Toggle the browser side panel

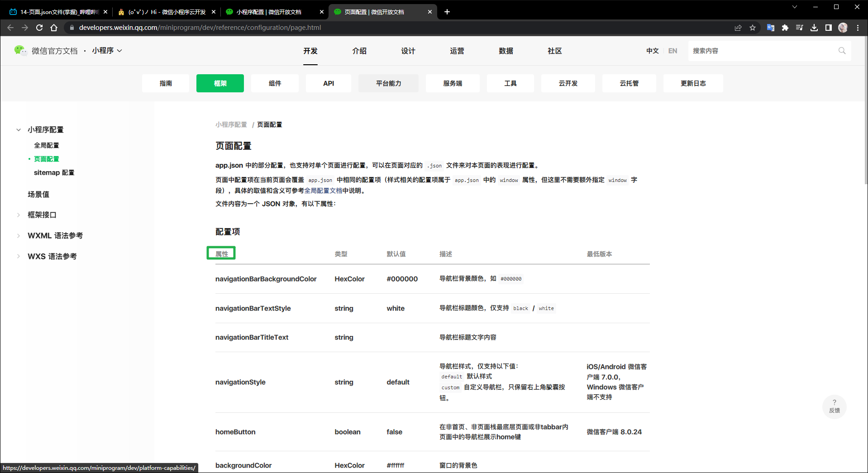coord(829,28)
